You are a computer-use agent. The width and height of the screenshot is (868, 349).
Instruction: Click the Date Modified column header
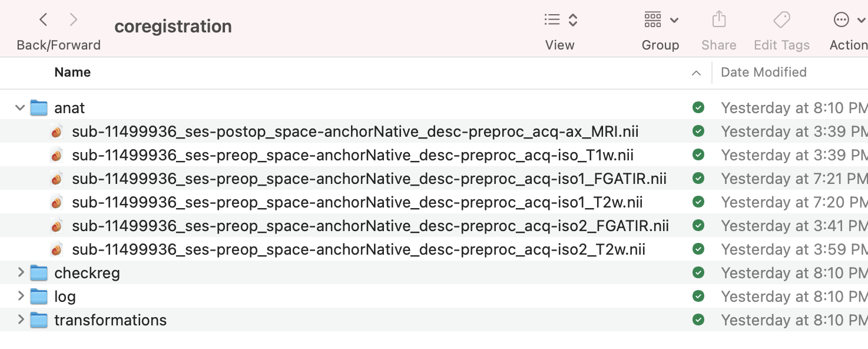pos(764,72)
